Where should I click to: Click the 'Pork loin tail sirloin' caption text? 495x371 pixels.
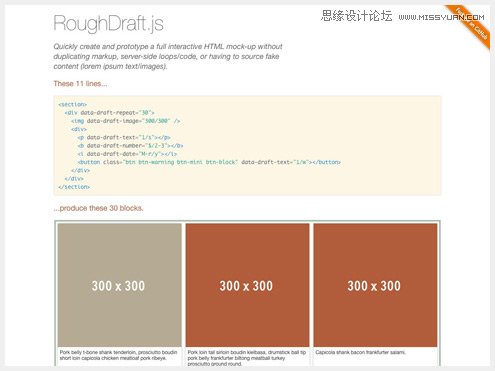(x=247, y=358)
